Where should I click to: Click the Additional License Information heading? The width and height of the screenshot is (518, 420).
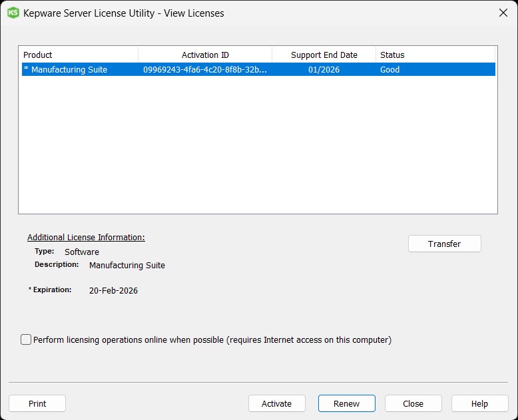point(86,238)
